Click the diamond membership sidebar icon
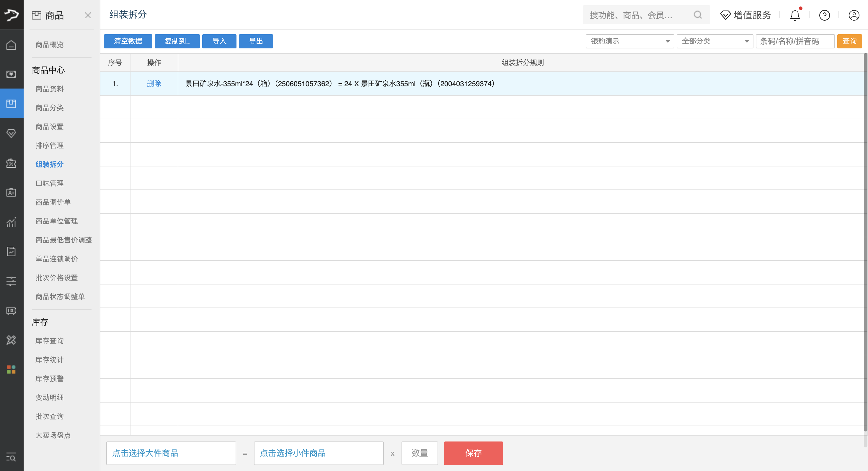 click(12, 133)
